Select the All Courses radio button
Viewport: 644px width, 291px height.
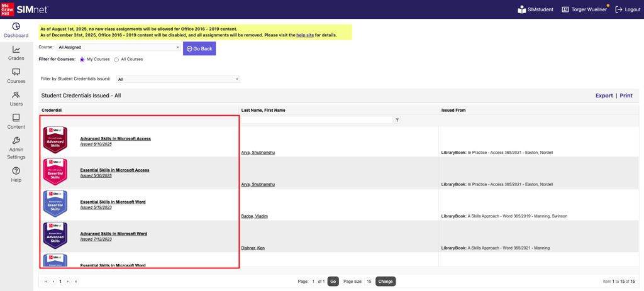[116, 60]
